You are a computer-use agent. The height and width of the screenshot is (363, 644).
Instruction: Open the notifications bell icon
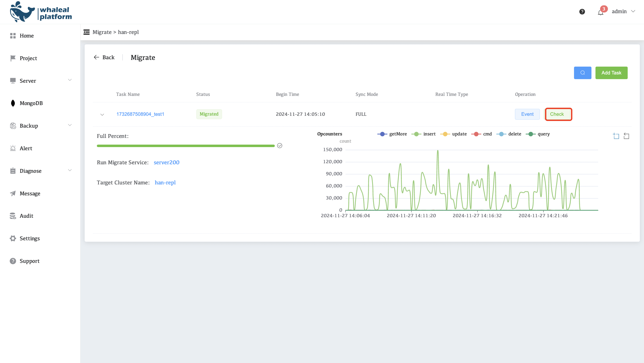point(600,12)
